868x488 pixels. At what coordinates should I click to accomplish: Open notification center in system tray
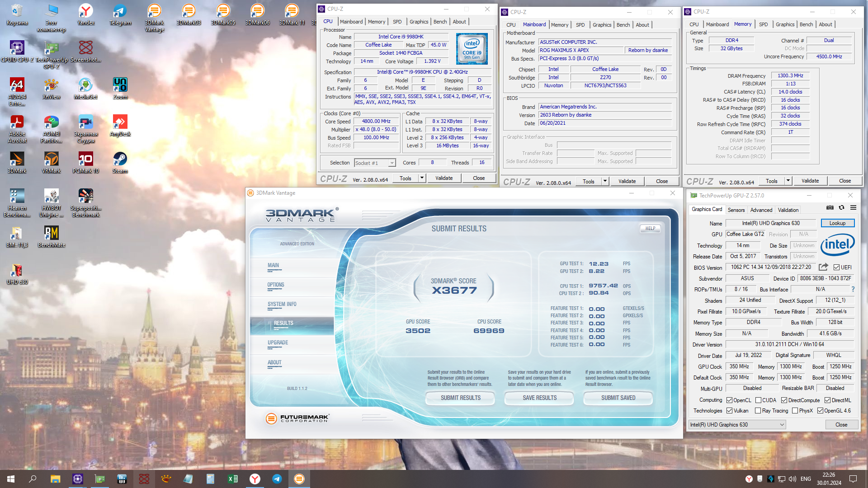click(853, 479)
